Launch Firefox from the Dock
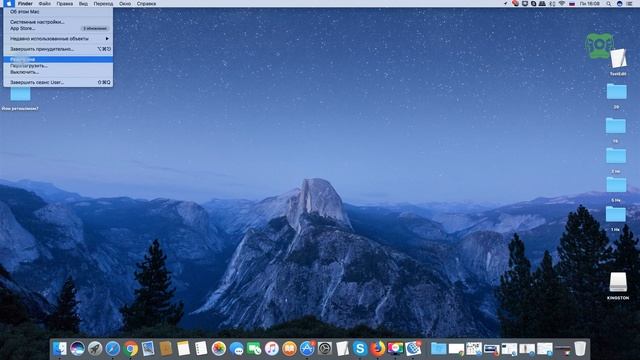640x360 pixels. (x=378, y=349)
